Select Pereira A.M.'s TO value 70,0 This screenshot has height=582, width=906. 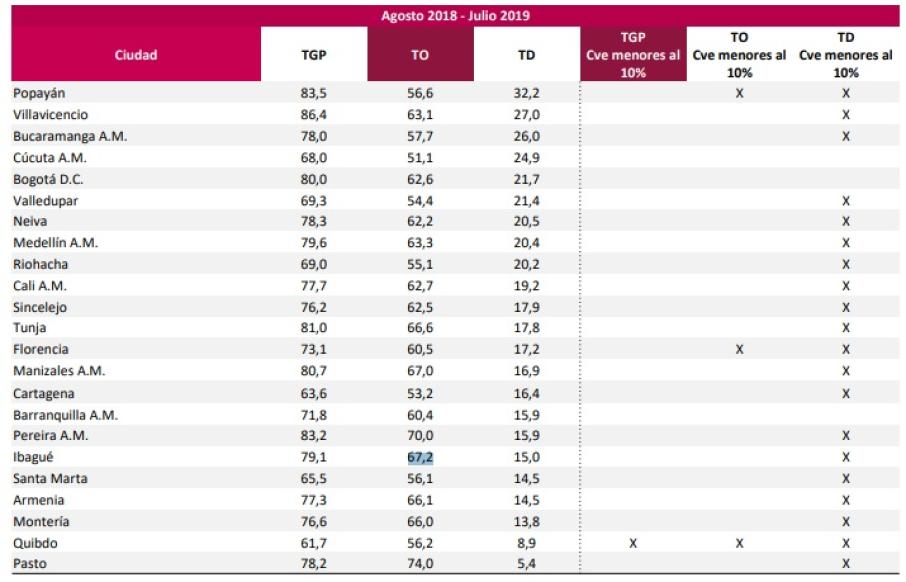[420, 436]
